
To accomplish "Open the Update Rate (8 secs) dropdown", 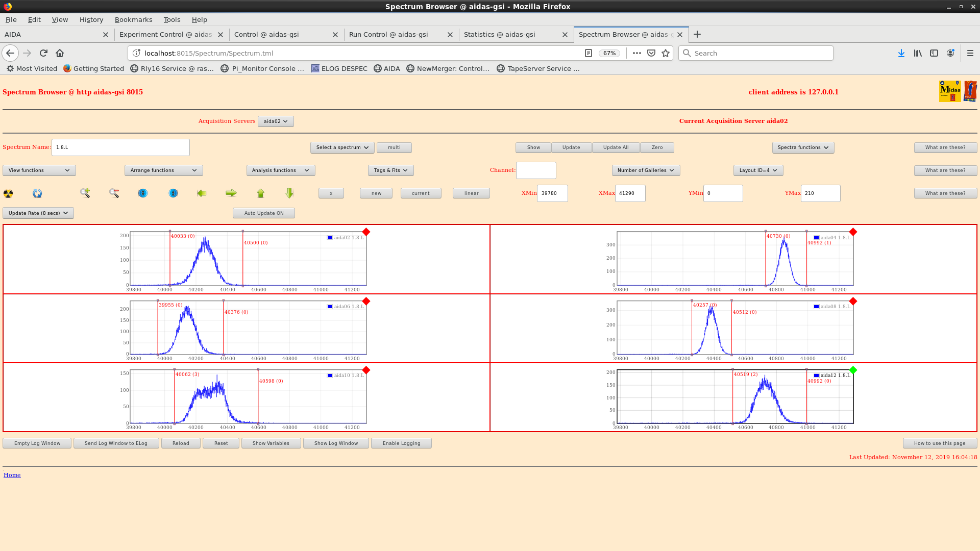I will coord(38,213).
